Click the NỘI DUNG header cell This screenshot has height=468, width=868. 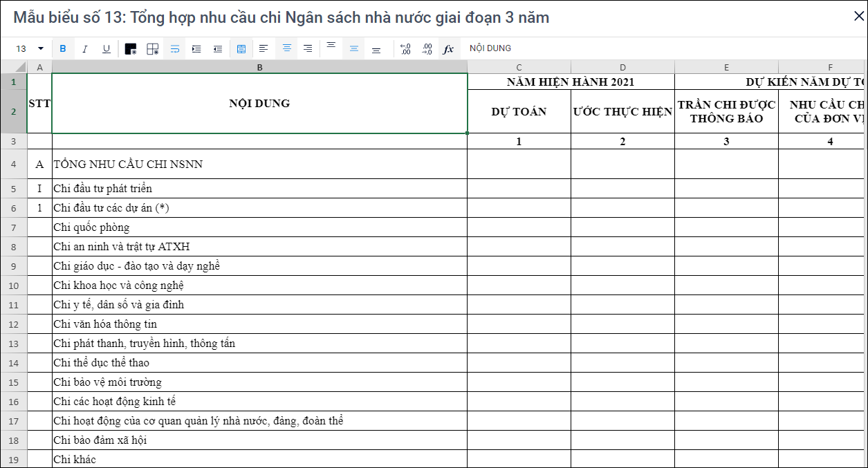click(259, 104)
